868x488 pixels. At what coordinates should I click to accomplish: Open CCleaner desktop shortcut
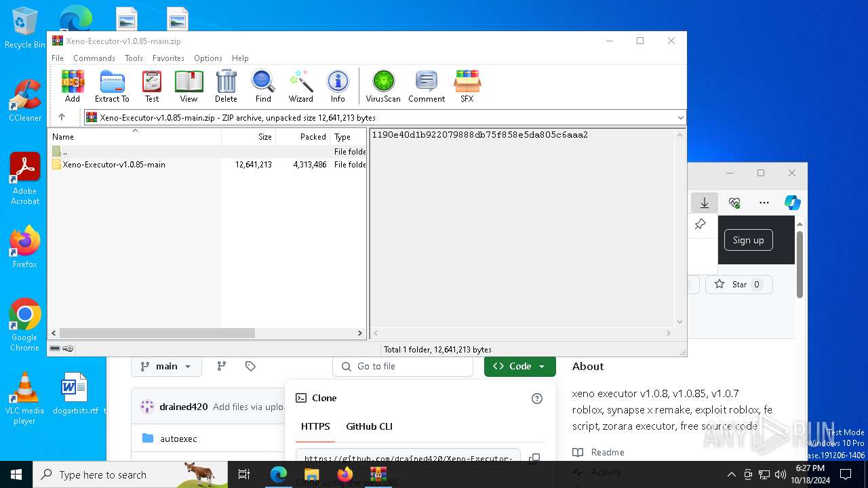click(25, 101)
